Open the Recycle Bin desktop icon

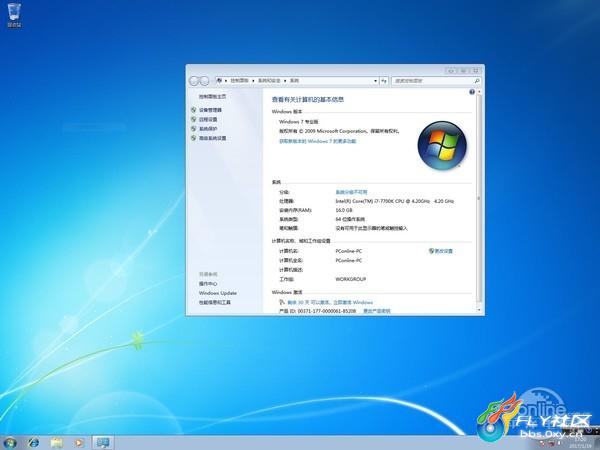pos(14,15)
